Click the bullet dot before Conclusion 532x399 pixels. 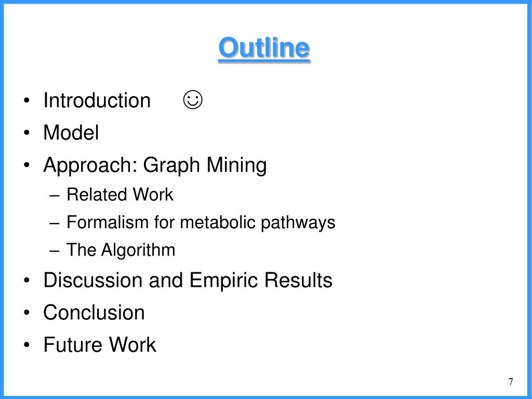(x=27, y=312)
